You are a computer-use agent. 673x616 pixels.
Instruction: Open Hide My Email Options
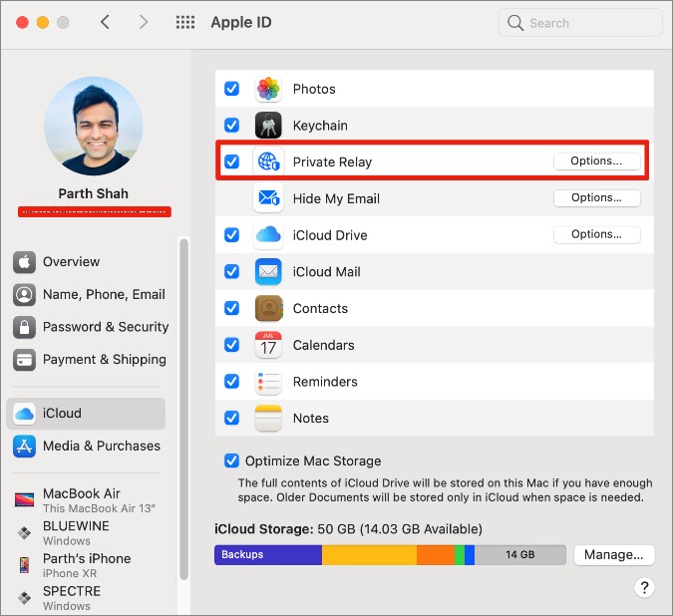point(596,198)
